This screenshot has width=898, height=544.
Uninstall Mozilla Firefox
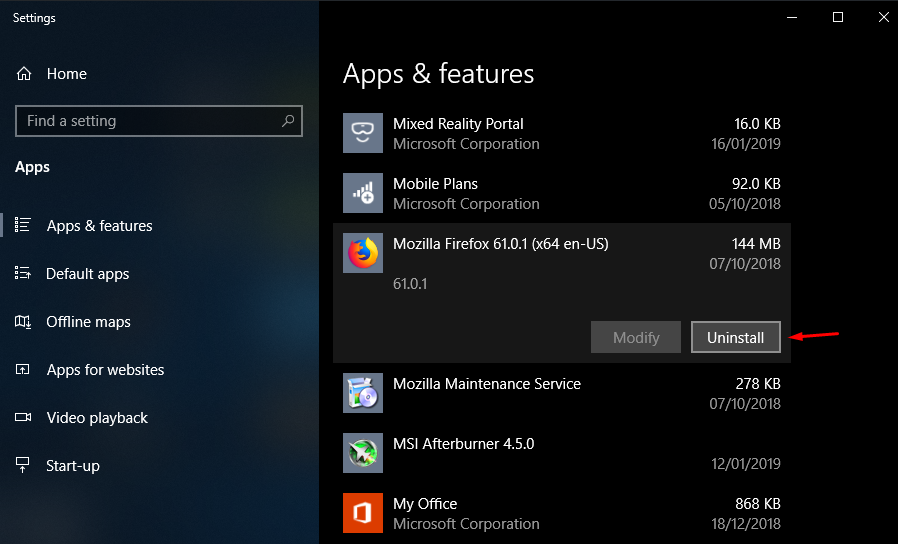click(x=736, y=337)
